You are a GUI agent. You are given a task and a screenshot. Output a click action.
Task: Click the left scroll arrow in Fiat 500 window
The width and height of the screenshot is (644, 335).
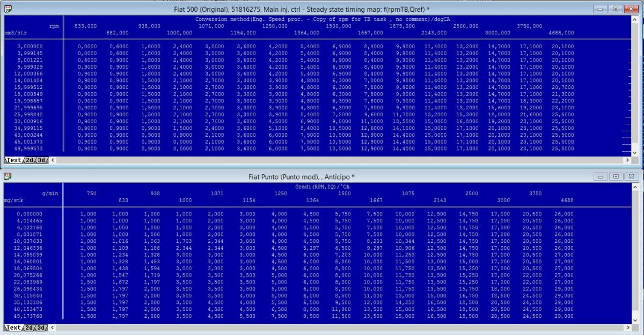(53, 160)
